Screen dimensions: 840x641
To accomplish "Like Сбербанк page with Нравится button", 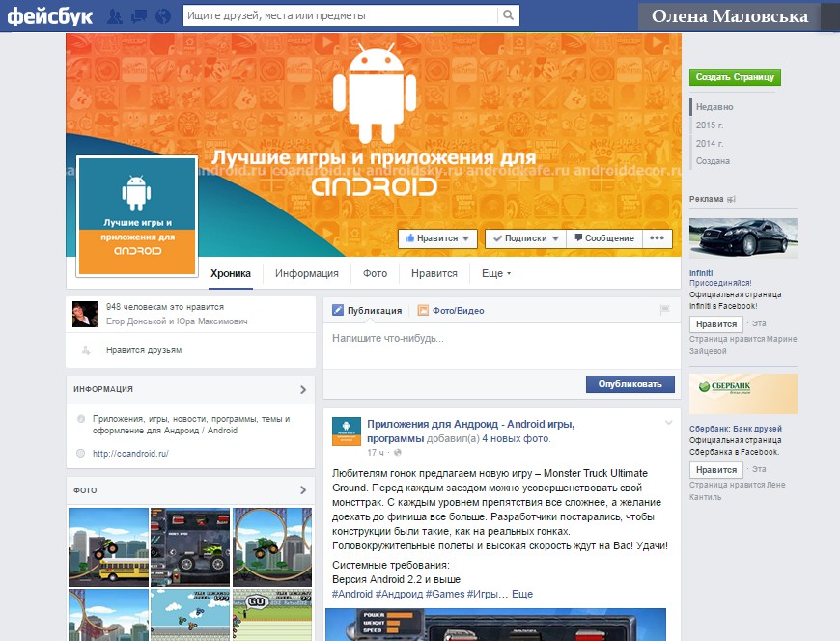I will click(x=716, y=469).
